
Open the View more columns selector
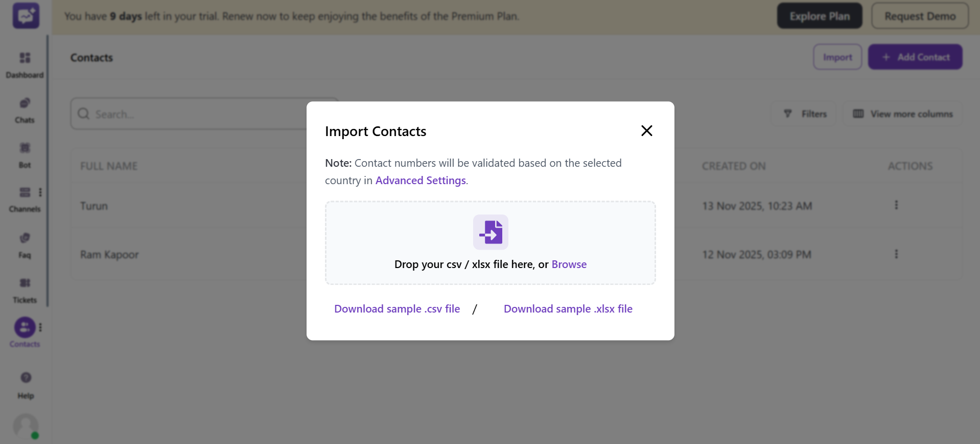(x=902, y=114)
